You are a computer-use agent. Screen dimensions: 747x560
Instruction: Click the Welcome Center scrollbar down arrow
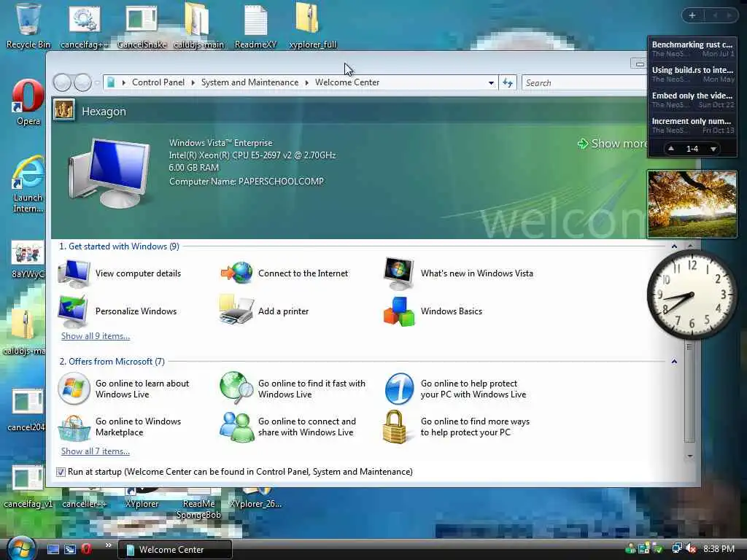click(690, 456)
